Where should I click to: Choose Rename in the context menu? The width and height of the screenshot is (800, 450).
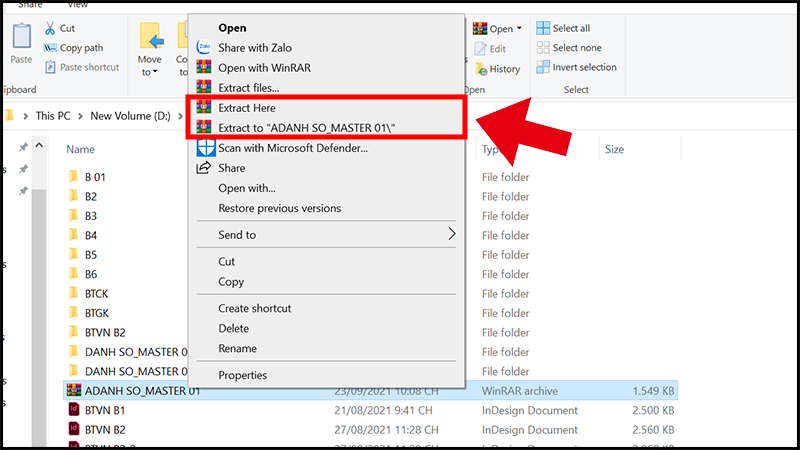pos(237,348)
